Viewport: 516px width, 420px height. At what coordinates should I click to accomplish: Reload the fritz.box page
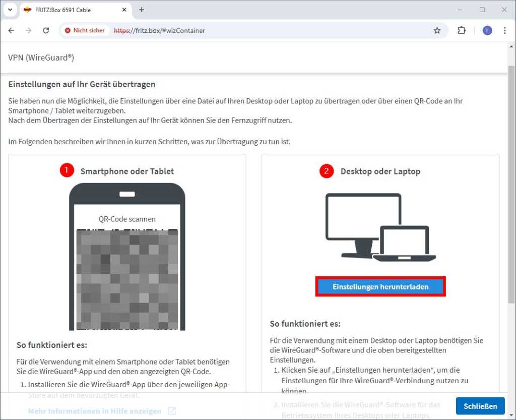tap(46, 31)
